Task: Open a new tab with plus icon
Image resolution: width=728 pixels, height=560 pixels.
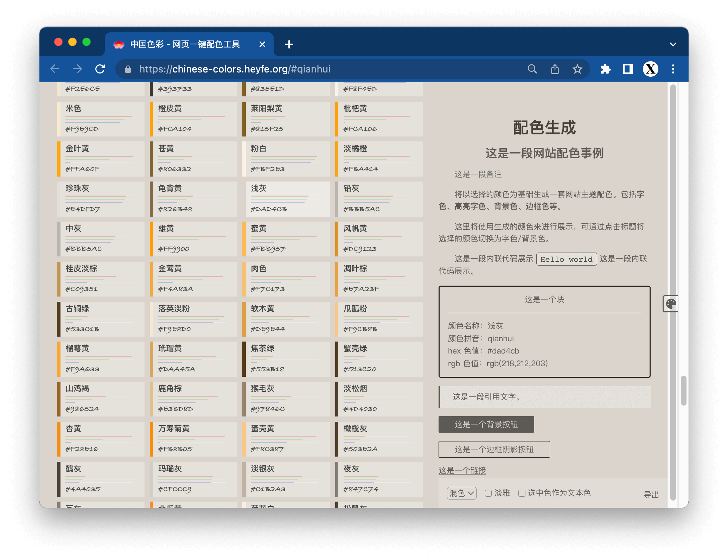Action: click(x=289, y=44)
